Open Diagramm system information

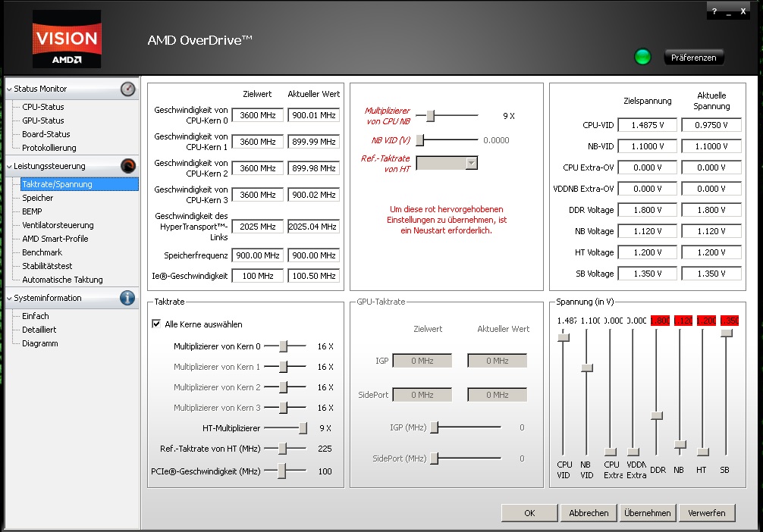point(40,343)
